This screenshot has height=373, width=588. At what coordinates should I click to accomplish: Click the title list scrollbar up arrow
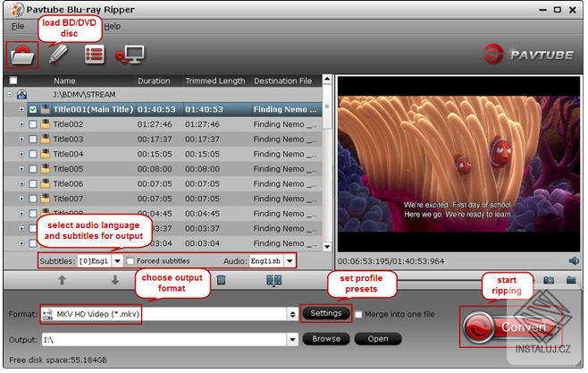(327, 80)
